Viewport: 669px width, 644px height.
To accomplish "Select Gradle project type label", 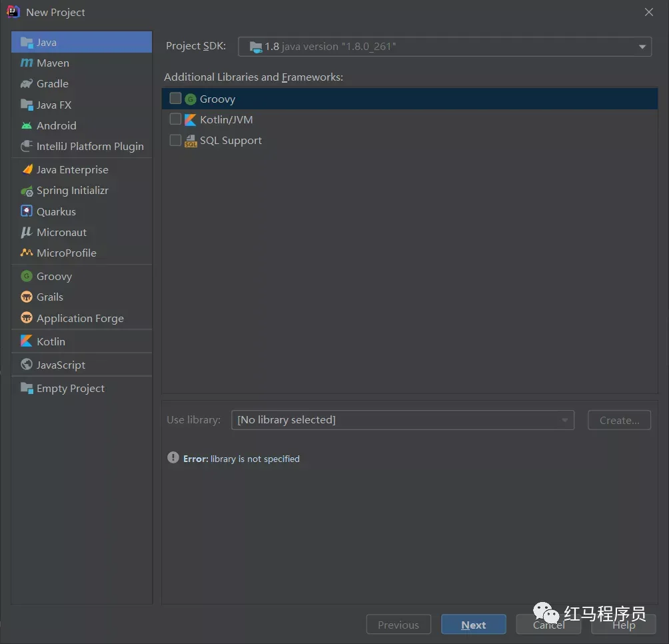I will 53,83.
